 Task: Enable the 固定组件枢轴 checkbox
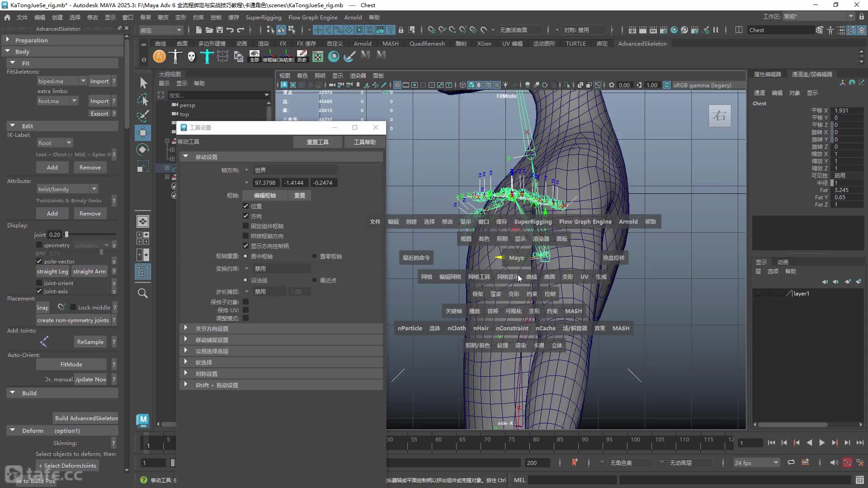click(x=246, y=226)
